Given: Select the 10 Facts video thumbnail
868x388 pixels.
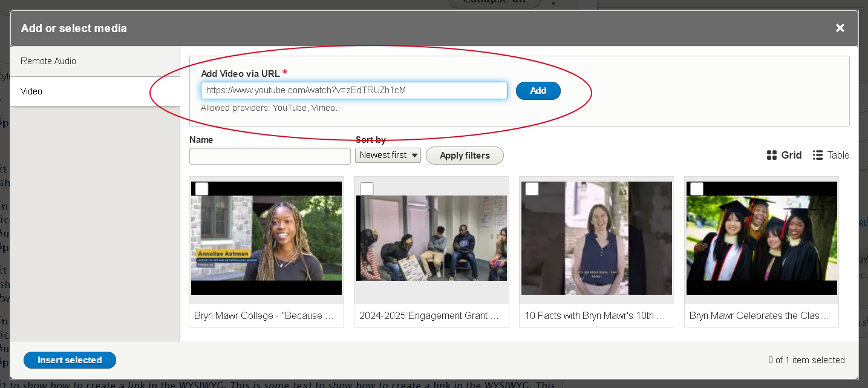Looking at the screenshot, I should 596,238.
